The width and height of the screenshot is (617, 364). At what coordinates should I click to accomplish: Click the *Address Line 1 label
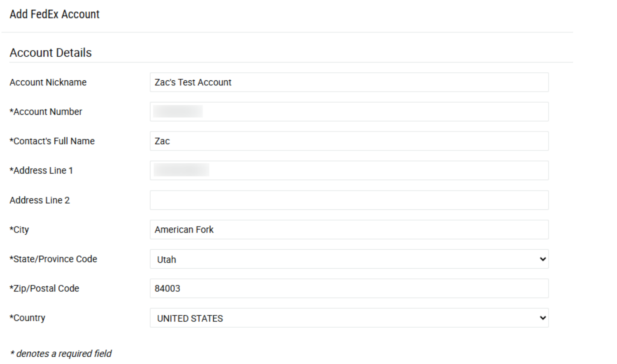point(41,170)
